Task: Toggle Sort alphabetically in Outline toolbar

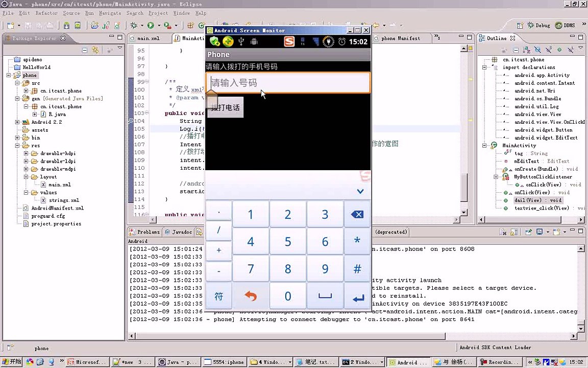Action: coord(527,50)
